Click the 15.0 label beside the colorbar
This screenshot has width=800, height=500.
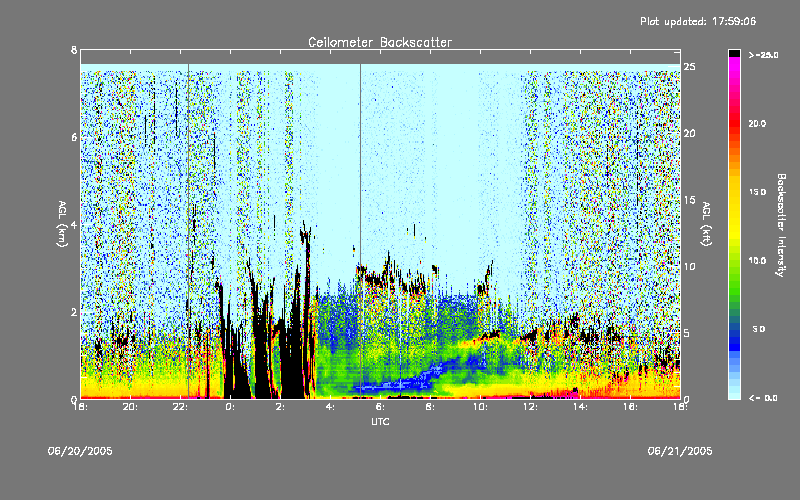757,192
